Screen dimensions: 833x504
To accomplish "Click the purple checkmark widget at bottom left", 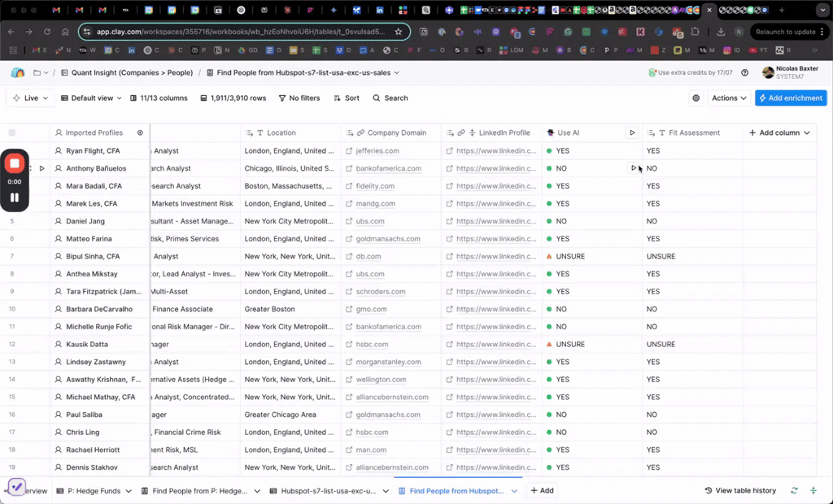I will [x=16, y=486].
